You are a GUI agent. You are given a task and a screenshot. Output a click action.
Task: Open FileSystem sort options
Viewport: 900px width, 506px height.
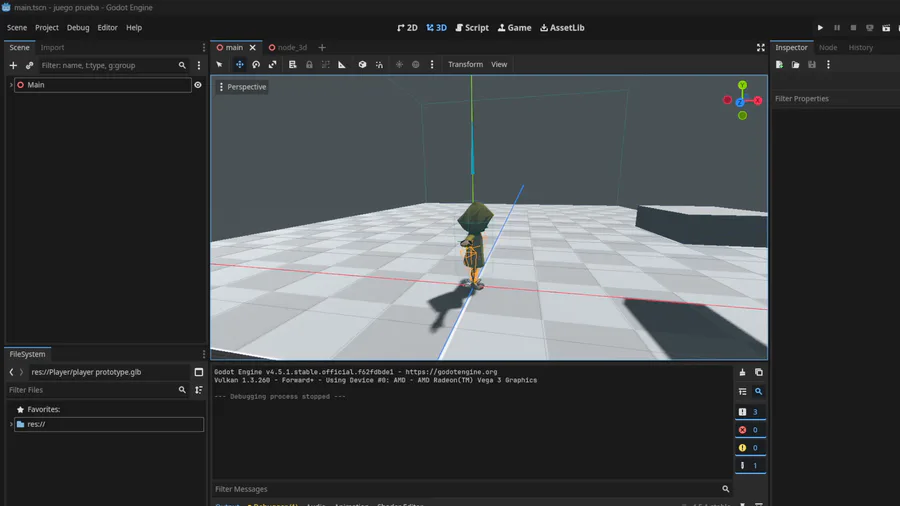(x=199, y=390)
